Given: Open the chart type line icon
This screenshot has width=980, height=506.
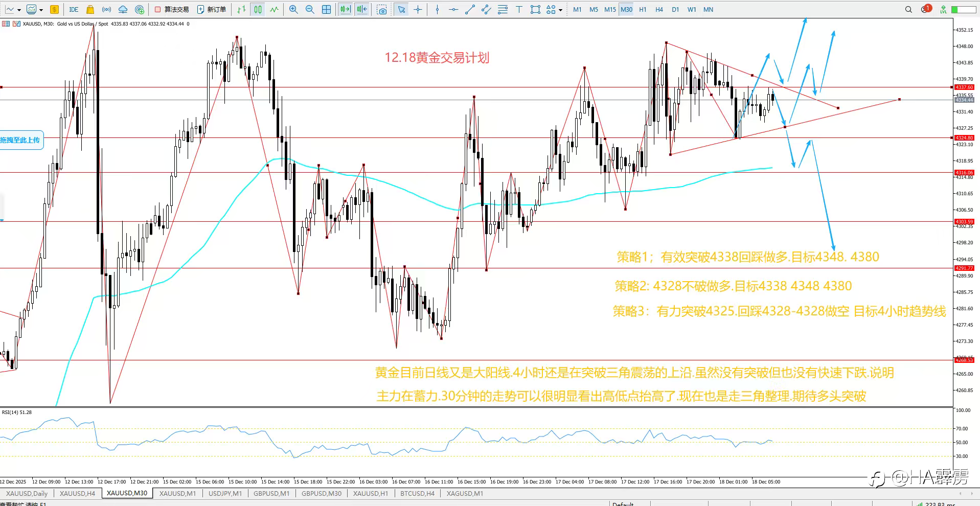Looking at the screenshot, I should pos(10,9).
